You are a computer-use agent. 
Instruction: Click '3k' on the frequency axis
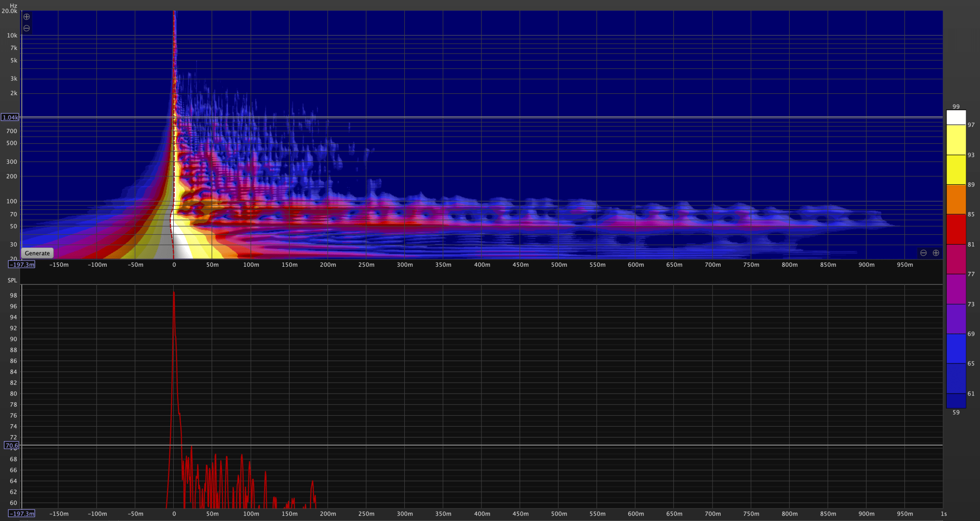(14, 79)
